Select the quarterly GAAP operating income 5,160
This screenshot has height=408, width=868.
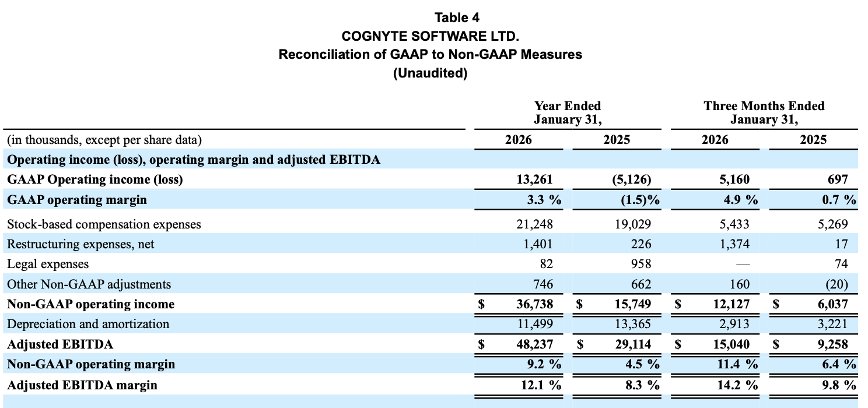[x=735, y=180]
